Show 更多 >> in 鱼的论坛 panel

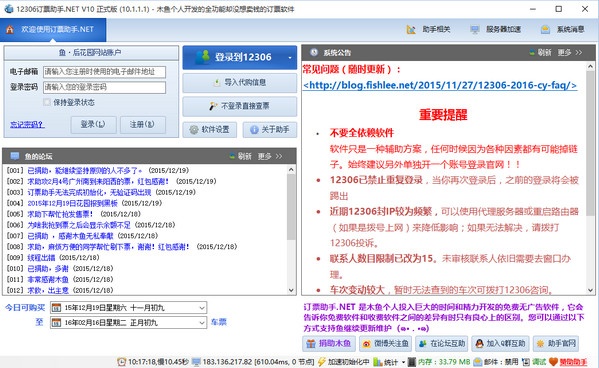coord(270,156)
